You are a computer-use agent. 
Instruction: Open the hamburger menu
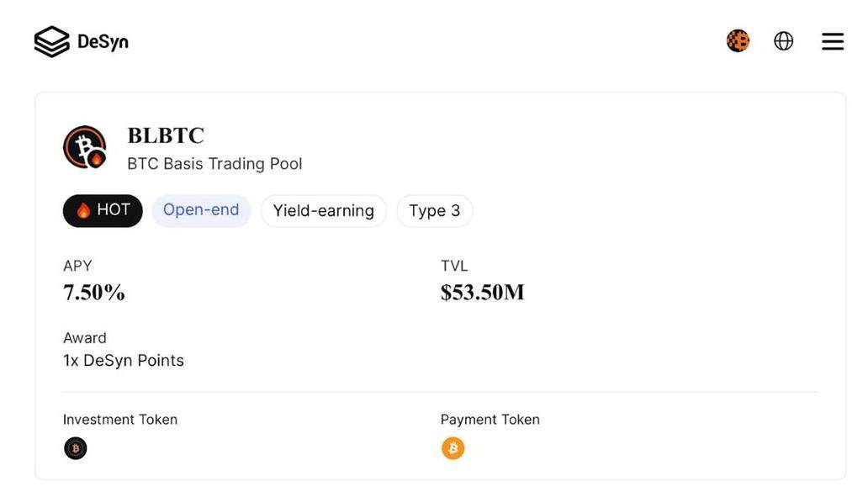tap(833, 41)
